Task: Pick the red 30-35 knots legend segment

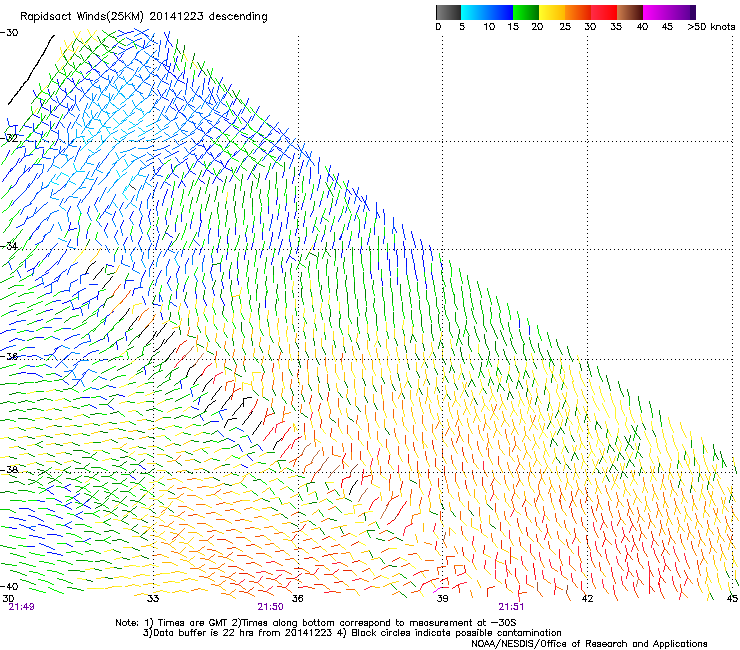Action: [604, 12]
